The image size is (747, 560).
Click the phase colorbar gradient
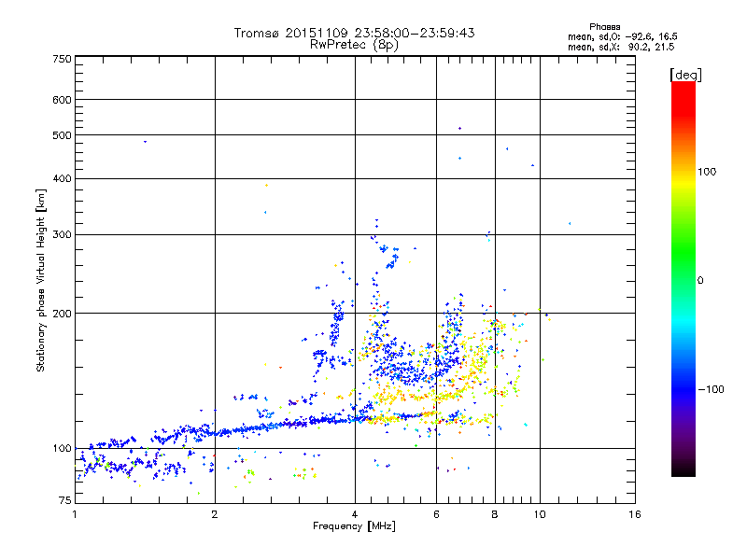pos(684,279)
